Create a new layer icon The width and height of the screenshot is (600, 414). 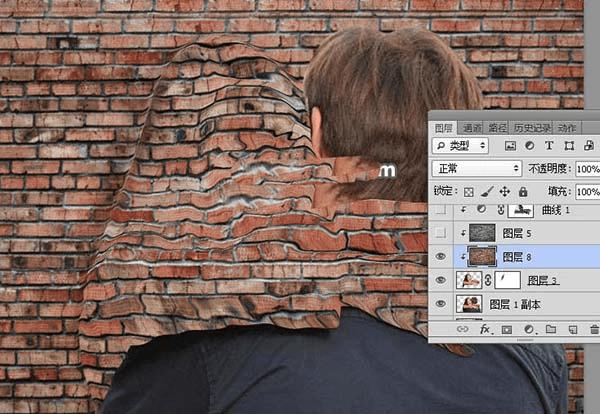tap(573, 329)
